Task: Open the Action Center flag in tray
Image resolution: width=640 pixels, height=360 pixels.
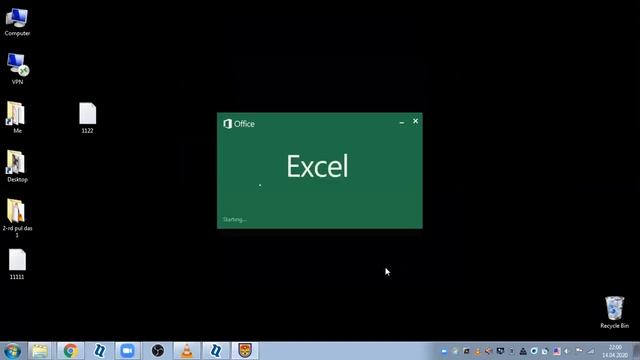Action: (579, 351)
